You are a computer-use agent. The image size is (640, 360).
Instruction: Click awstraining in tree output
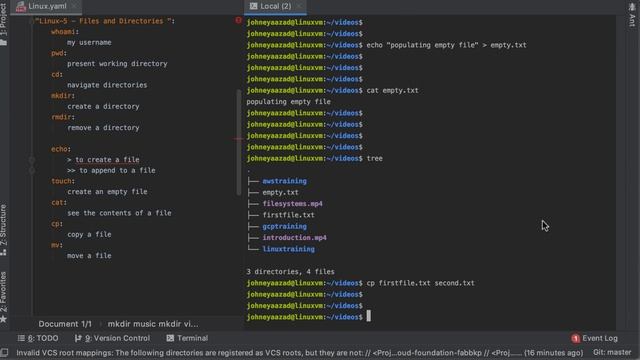(x=284, y=181)
